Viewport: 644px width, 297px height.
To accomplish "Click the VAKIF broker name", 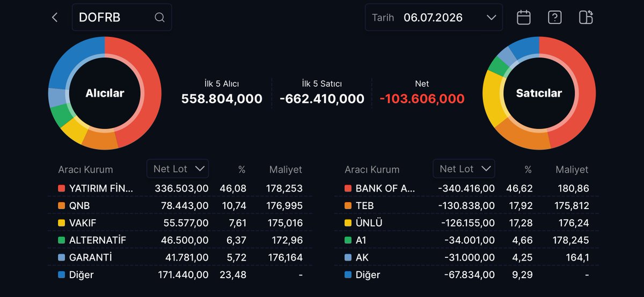I will point(83,223).
